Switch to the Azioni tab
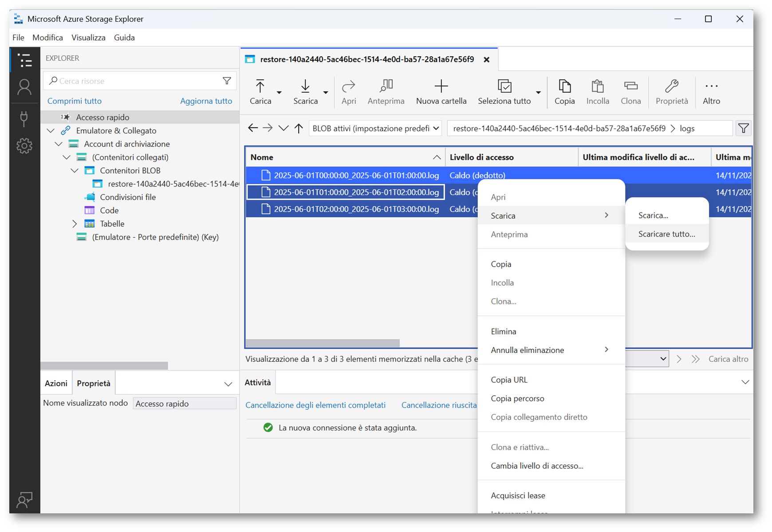Viewport: 772px width, 532px height. (56, 383)
